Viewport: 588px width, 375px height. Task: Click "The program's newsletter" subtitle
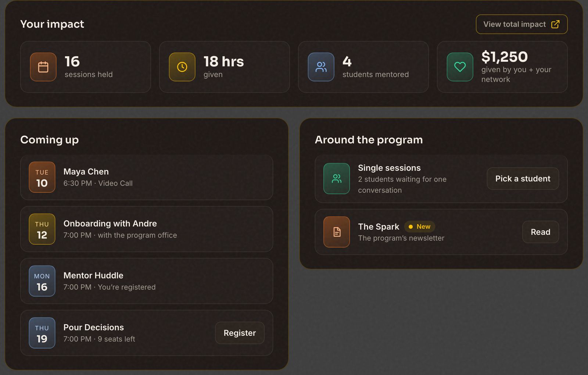pyautogui.click(x=401, y=238)
